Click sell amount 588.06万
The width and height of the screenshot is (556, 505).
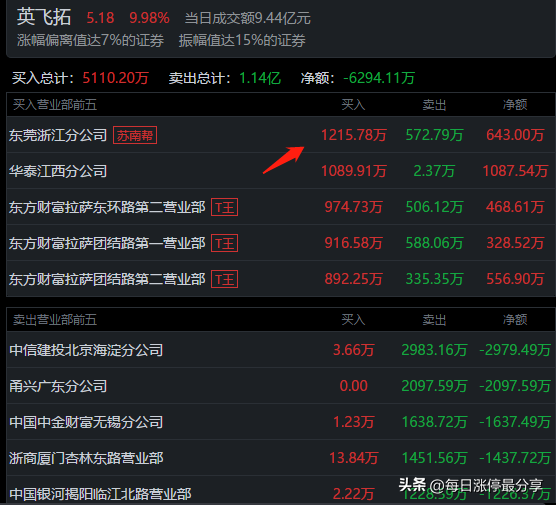(x=434, y=243)
